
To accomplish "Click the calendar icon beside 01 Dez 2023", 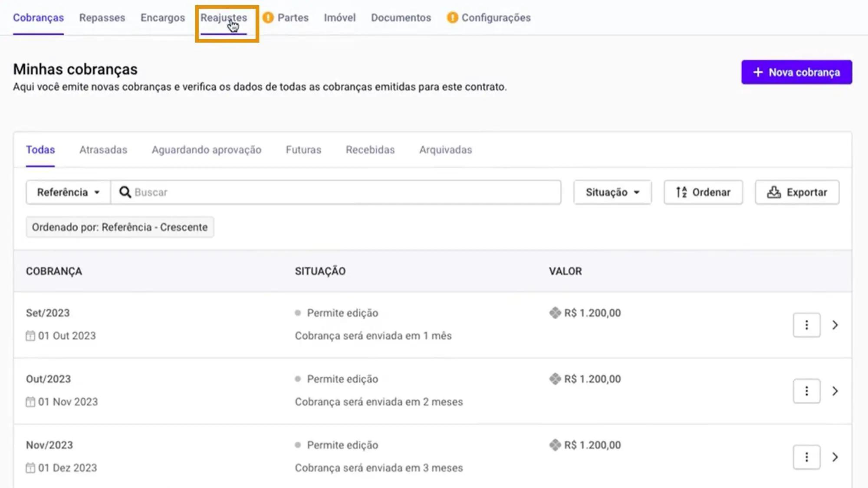I will tap(30, 468).
